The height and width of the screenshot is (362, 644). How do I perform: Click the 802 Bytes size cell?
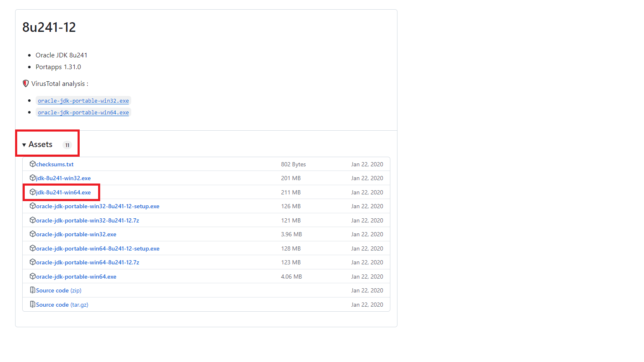click(x=293, y=164)
